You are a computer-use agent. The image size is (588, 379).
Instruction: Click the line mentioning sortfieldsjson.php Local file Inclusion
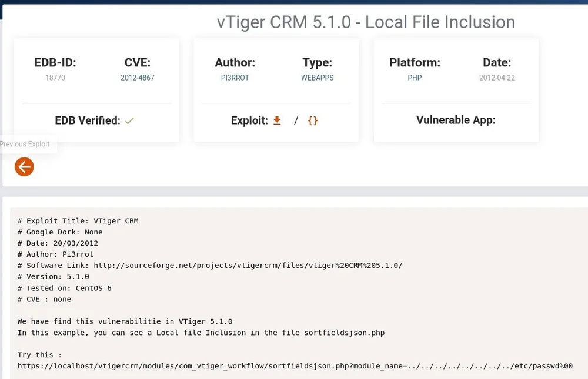[x=201, y=333]
